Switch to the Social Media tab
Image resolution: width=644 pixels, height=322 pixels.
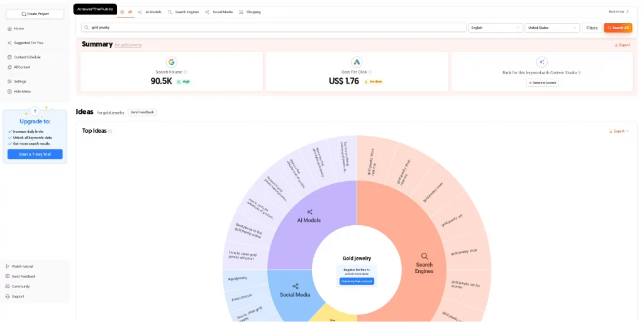coord(219,12)
